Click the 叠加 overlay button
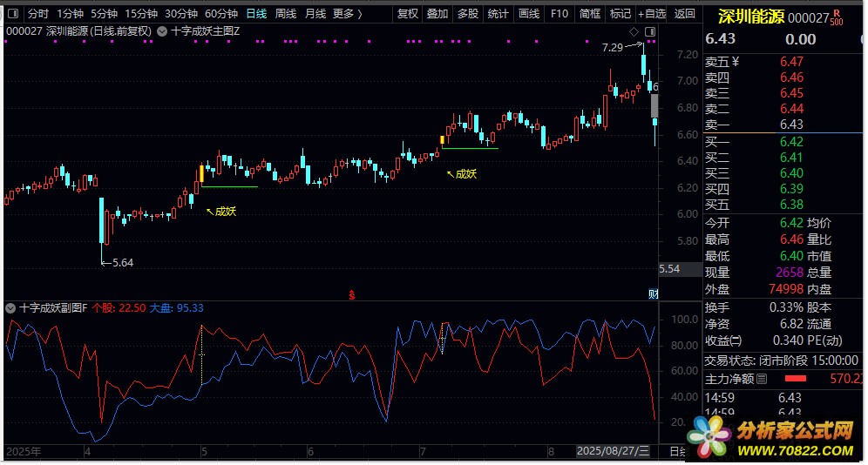This screenshot has height=465, width=868. coord(437,13)
